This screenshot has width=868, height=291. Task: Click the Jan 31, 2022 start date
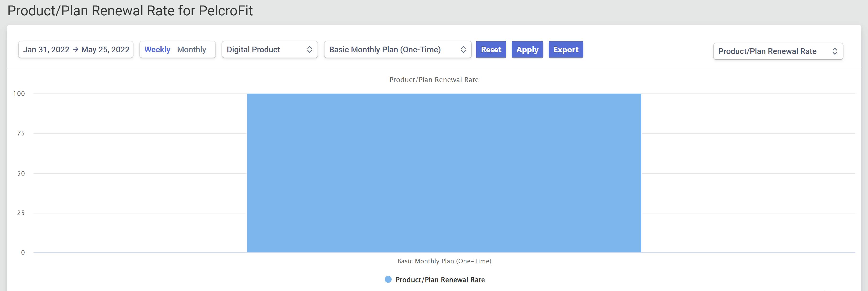pos(46,49)
